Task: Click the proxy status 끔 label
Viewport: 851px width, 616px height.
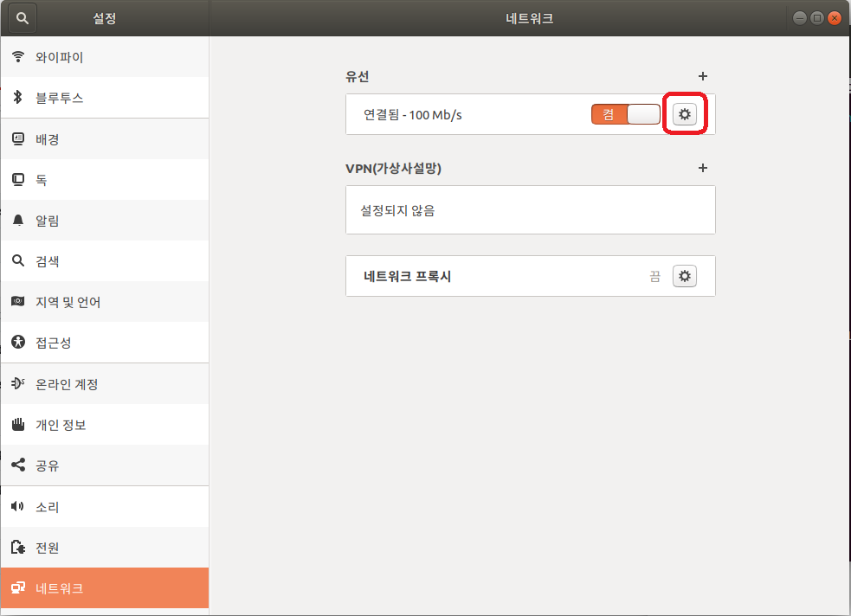Action: click(655, 277)
